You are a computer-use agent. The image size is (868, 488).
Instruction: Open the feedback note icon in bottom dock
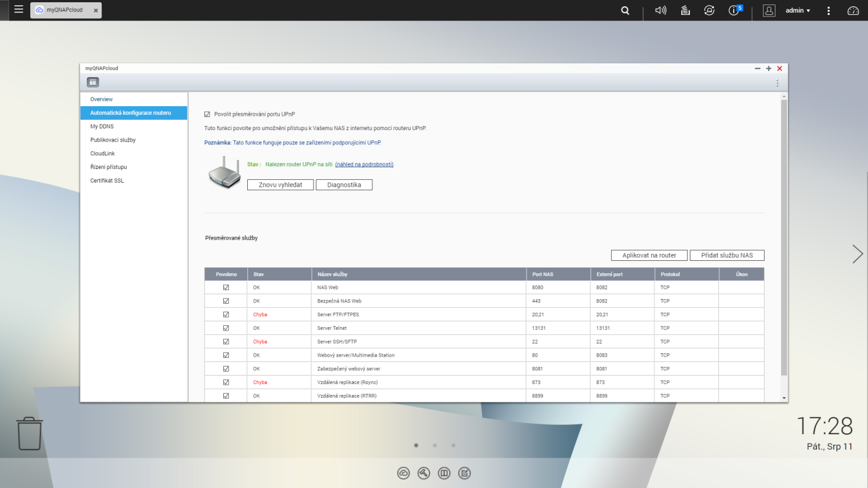click(x=465, y=473)
